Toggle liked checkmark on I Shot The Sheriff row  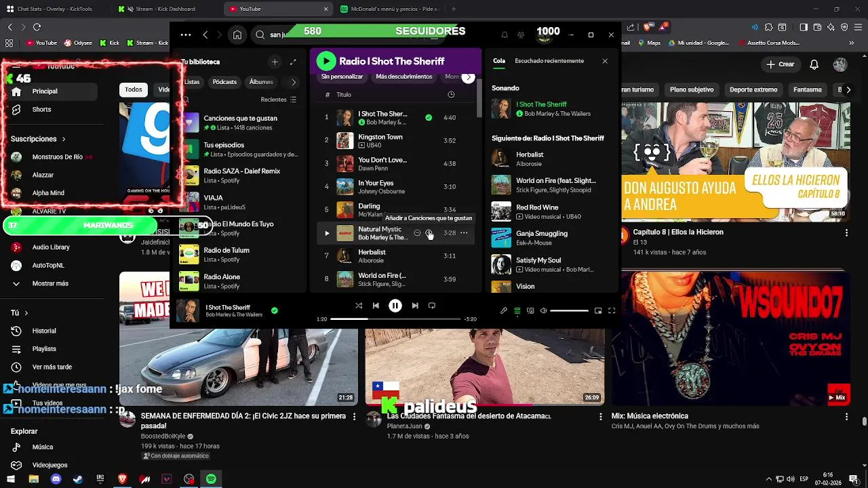[429, 117]
